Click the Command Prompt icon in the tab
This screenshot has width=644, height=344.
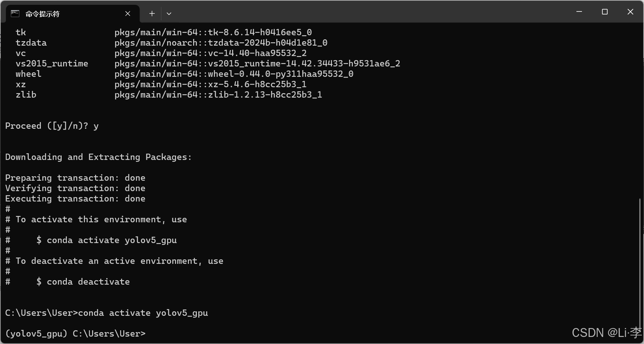[x=15, y=13]
